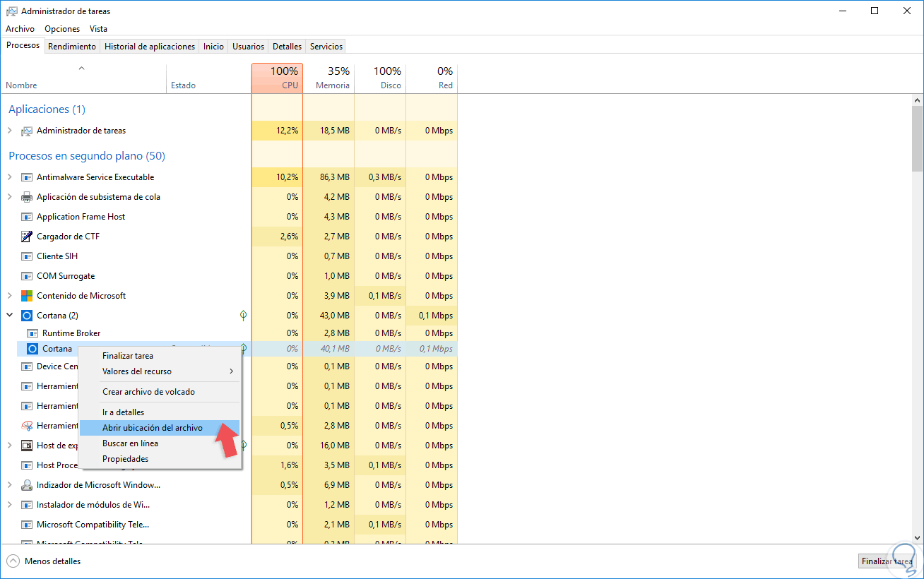Expand the Instalador de módulos row
This screenshot has height=579, width=924.
[x=10, y=505]
